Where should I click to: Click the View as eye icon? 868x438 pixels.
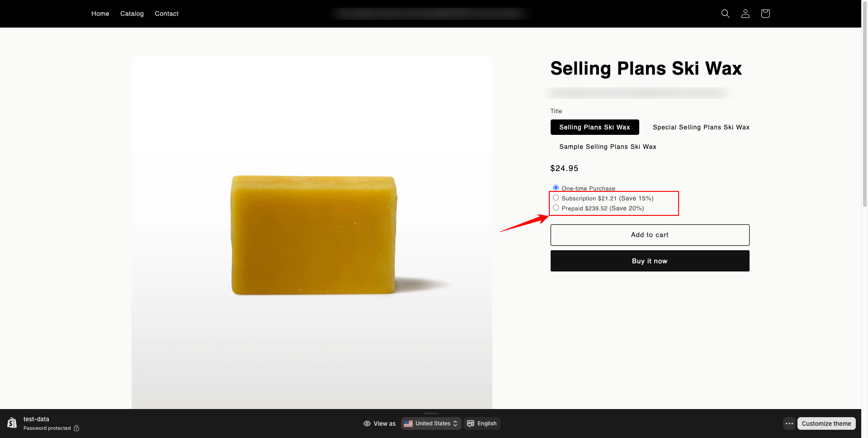click(367, 424)
